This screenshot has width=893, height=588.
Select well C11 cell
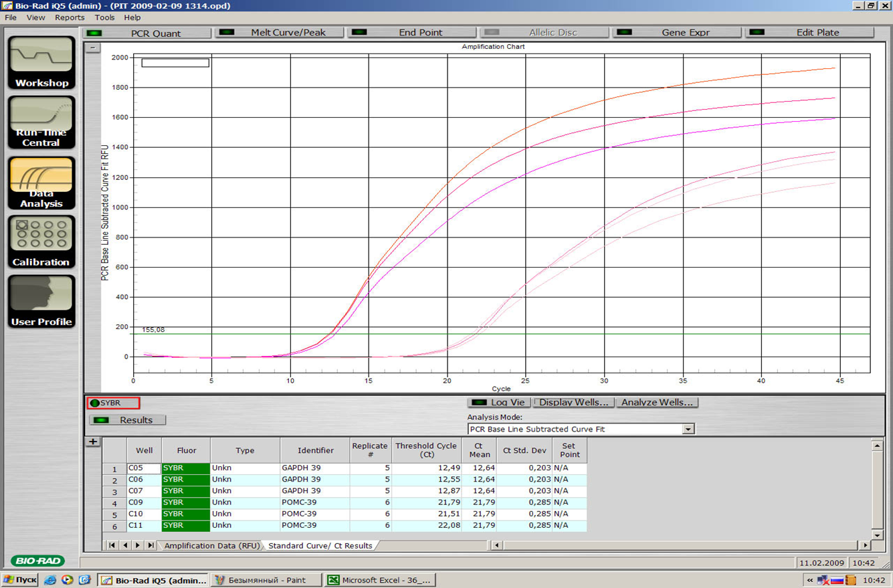coord(143,525)
